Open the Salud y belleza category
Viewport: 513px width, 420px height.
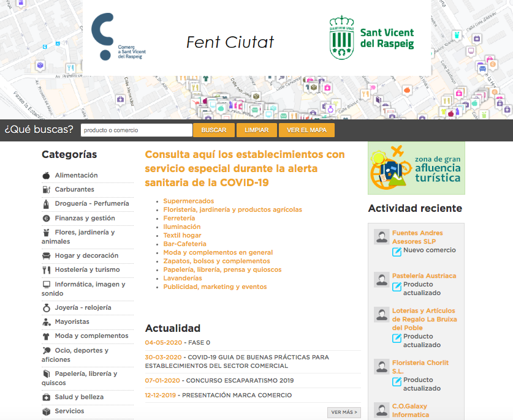coord(79,397)
